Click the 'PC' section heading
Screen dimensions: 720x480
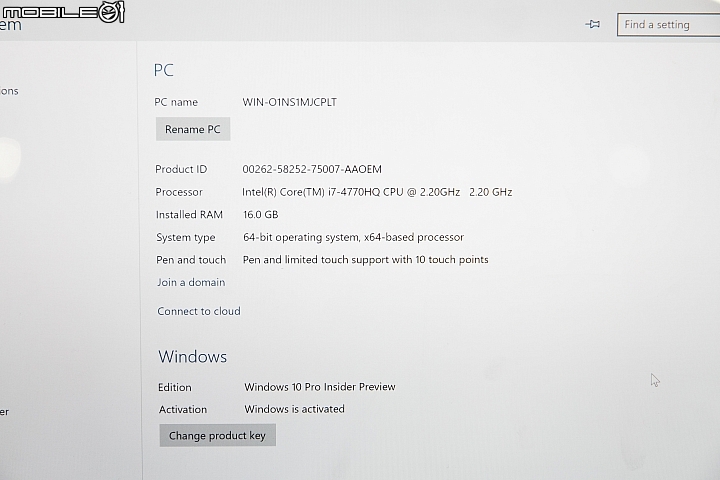[163, 70]
